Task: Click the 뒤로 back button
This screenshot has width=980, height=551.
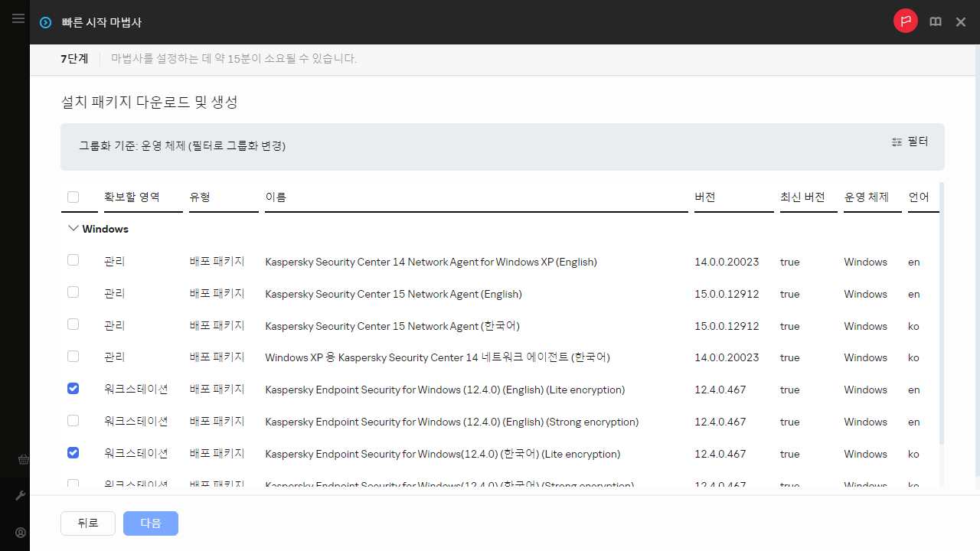Action: (87, 523)
